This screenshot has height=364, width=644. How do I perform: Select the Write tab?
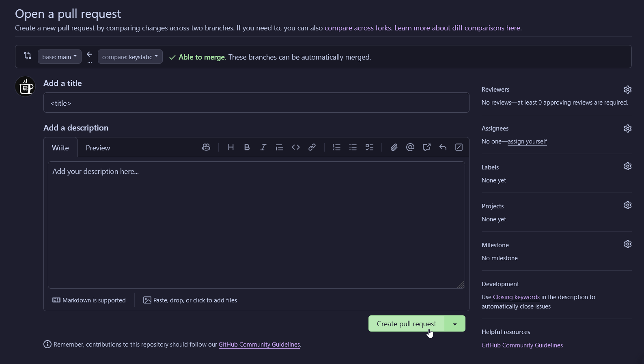[60, 148]
